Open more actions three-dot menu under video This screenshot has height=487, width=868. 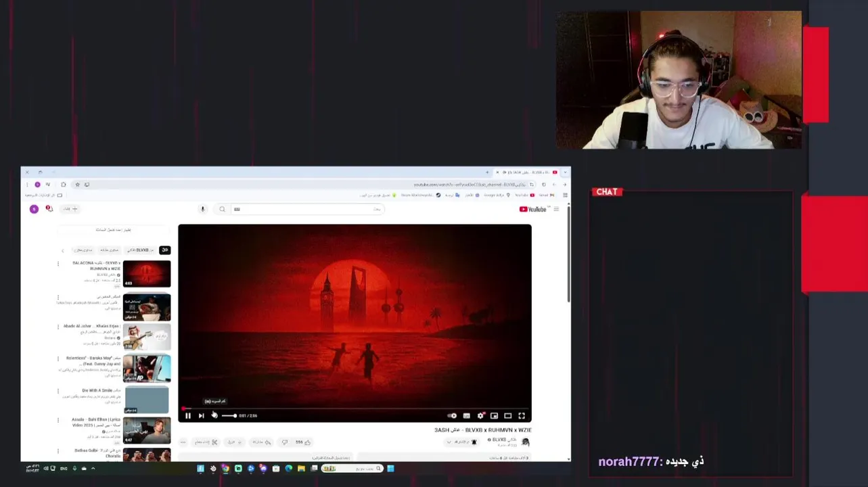click(x=183, y=442)
